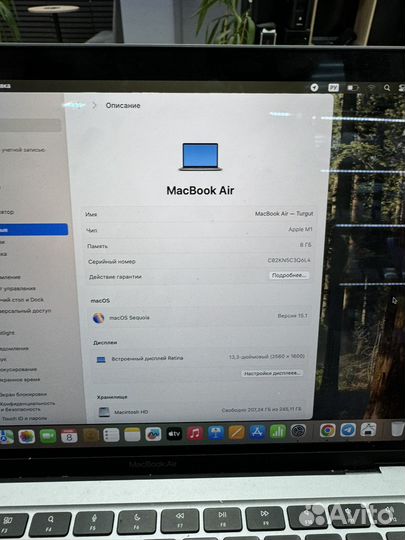The width and height of the screenshot is (405, 540).
Task: Click the System Settings Dock icon
Action: 298,431
